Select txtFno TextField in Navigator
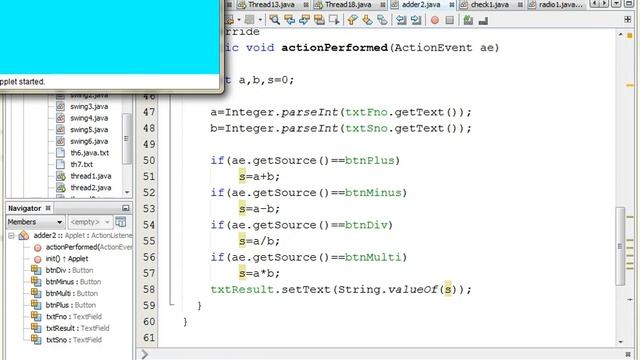640x360 pixels. (x=73, y=317)
